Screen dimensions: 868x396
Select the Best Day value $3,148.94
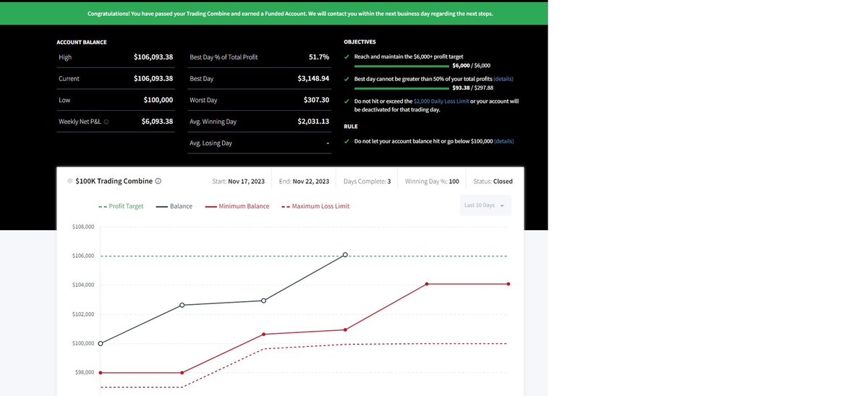(x=313, y=78)
